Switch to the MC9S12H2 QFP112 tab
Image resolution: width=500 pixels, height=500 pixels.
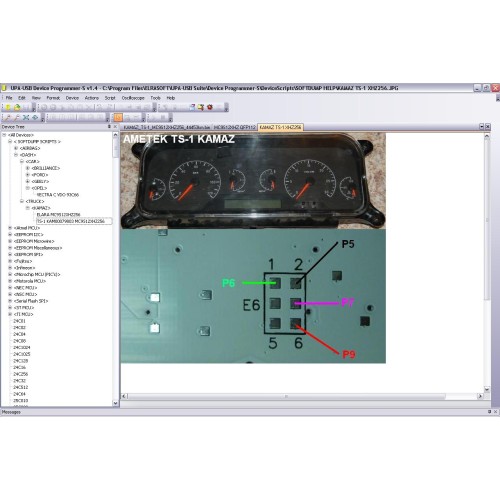(x=235, y=127)
